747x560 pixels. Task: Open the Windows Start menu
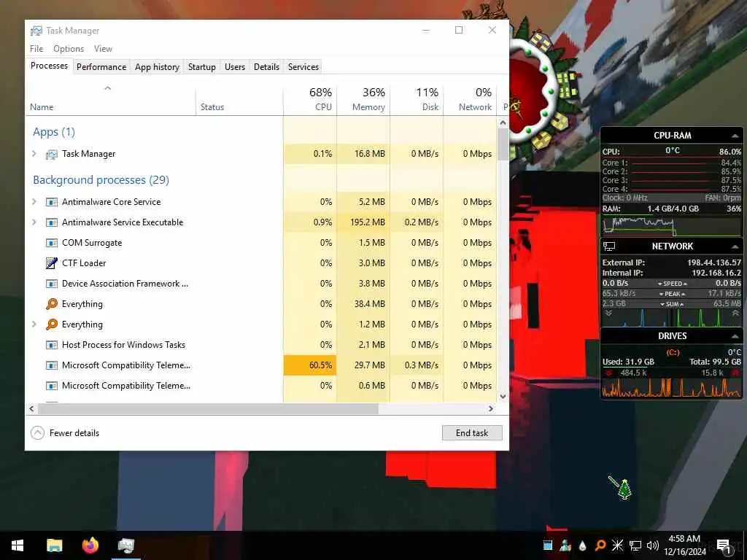pyautogui.click(x=18, y=545)
